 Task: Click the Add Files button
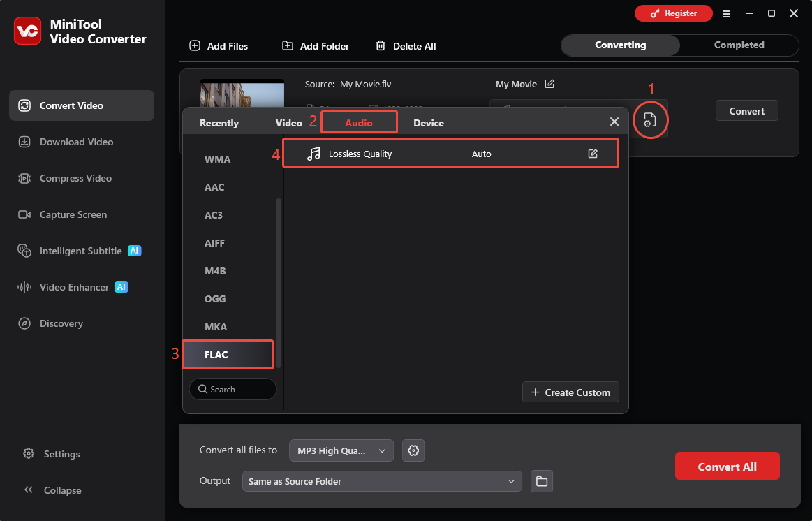[219, 46]
